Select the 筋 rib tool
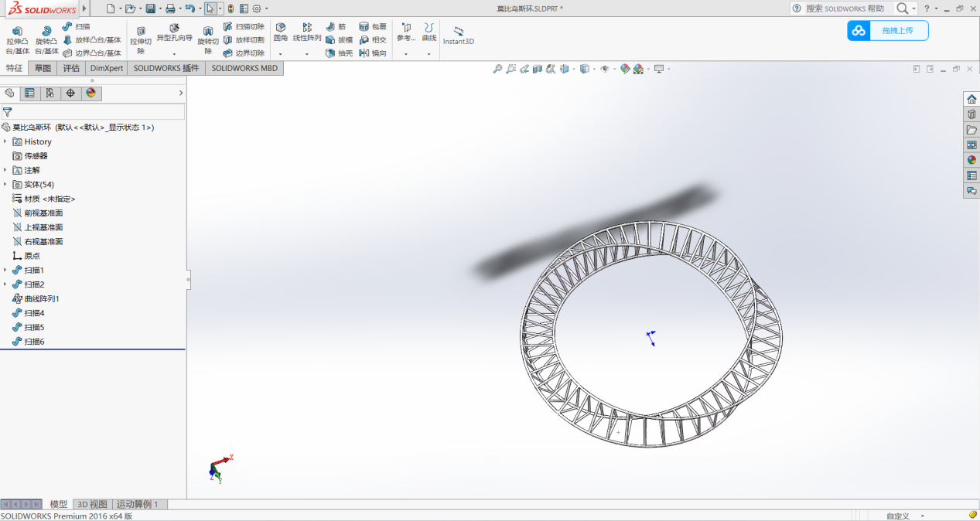Image resolution: width=980 pixels, height=521 pixels. (x=336, y=26)
